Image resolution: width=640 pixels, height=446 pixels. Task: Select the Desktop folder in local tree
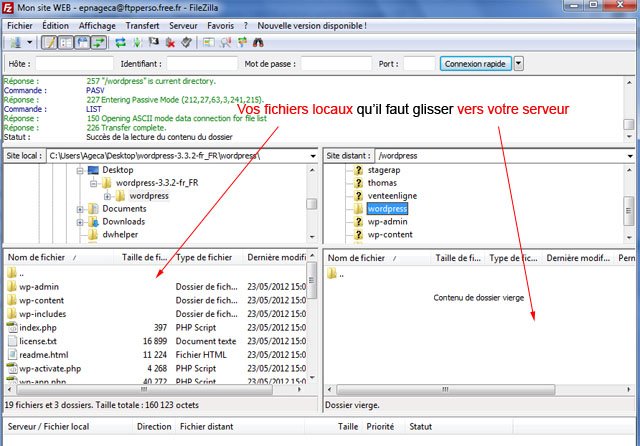coord(118,170)
